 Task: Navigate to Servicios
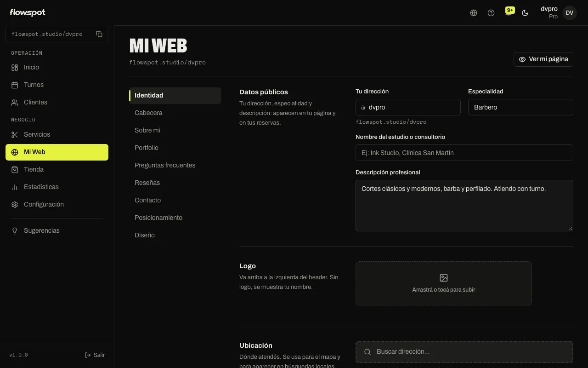coord(57,134)
